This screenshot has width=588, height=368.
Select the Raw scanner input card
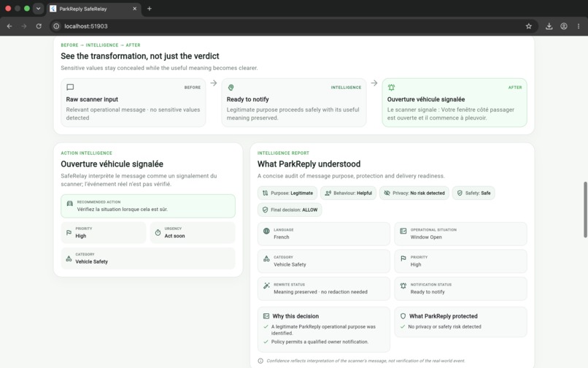click(133, 102)
